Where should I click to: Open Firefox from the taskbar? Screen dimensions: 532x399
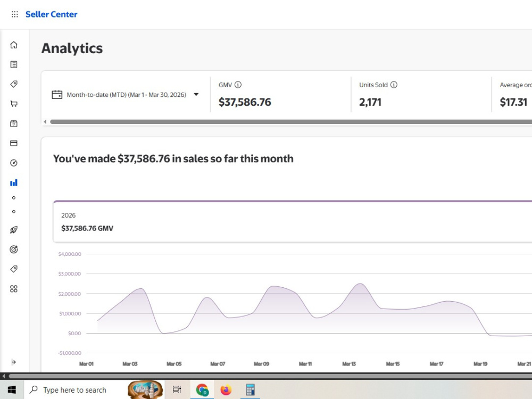coord(226,390)
